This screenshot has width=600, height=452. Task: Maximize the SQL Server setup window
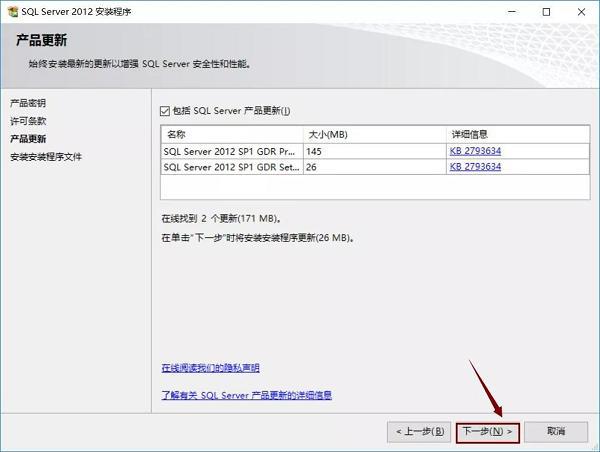click(x=545, y=12)
